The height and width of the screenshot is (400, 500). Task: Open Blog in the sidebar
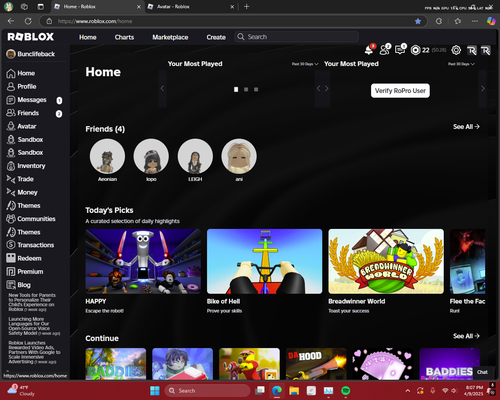click(x=19, y=285)
